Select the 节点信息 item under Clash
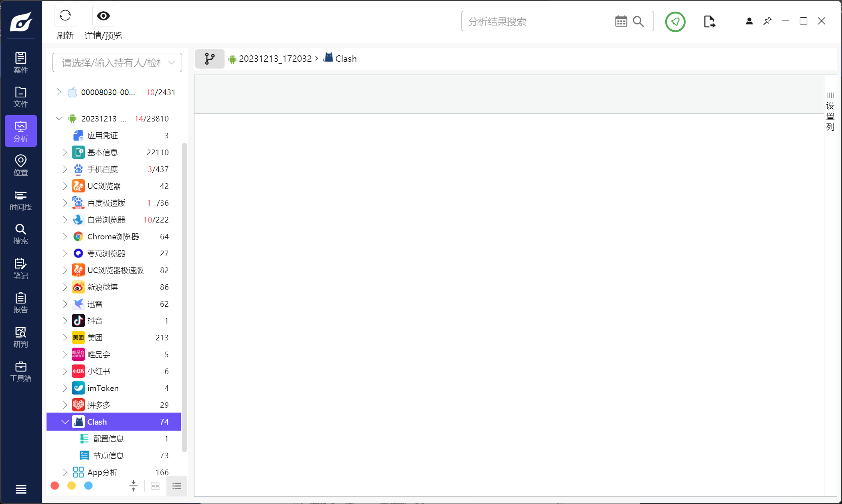 108,455
